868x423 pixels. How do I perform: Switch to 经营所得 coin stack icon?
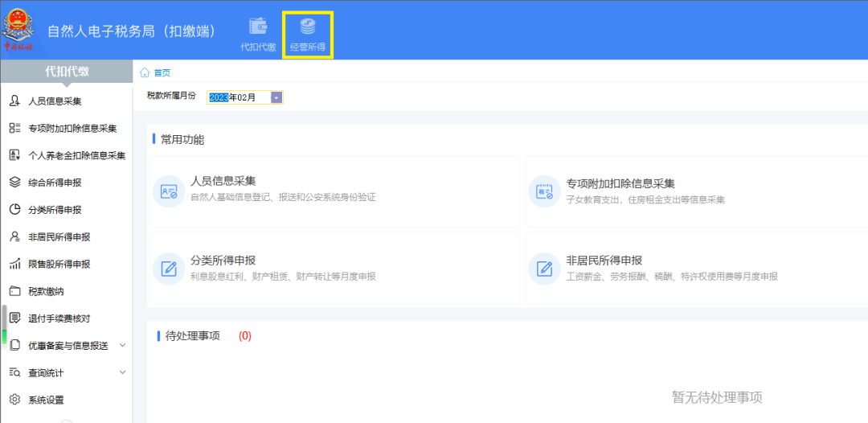point(307,27)
